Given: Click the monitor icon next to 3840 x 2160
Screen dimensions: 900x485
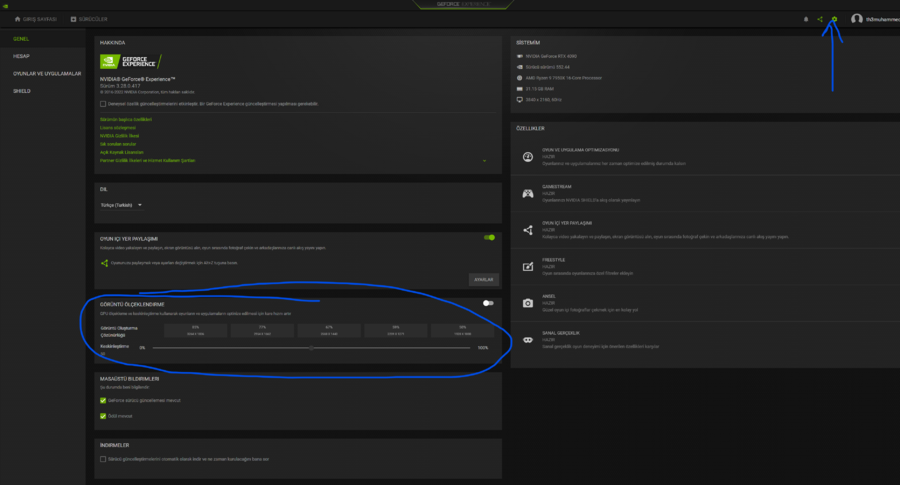Looking at the screenshot, I should 519,100.
